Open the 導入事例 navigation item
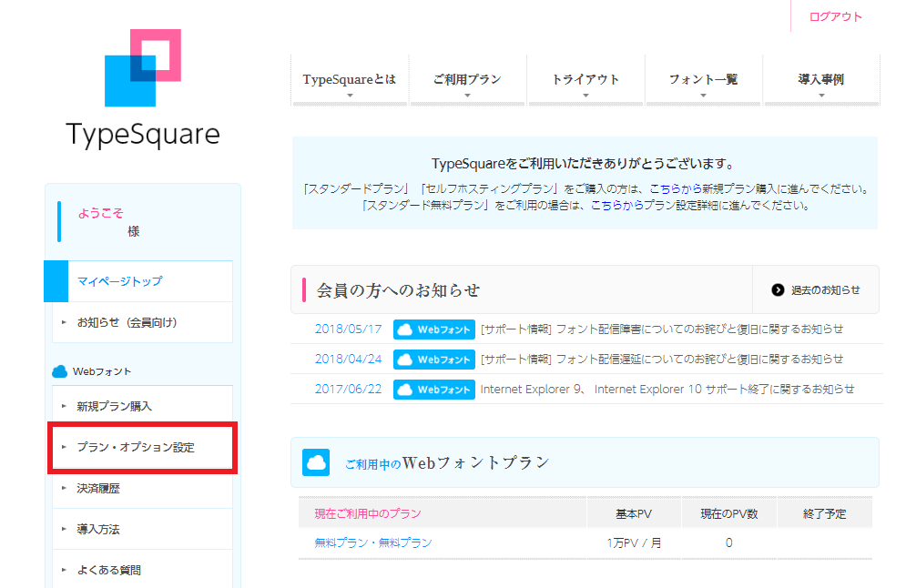The image size is (906, 588). [821, 80]
